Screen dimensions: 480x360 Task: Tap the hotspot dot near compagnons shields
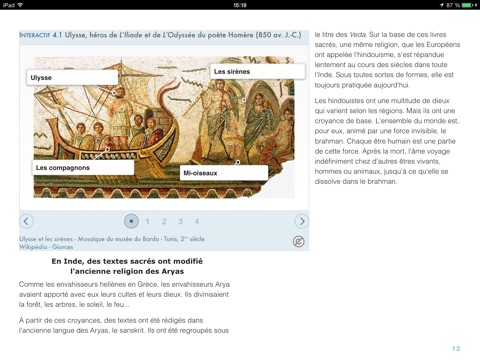pos(107,150)
